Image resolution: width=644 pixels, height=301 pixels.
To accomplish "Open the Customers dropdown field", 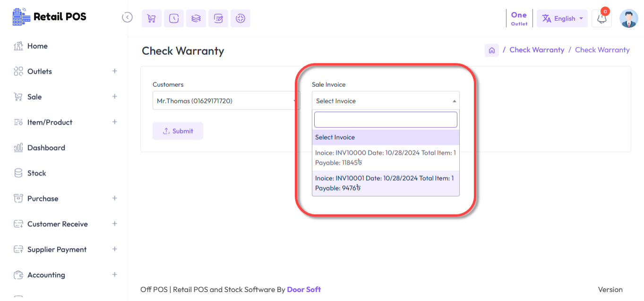I will click(x=226, y=101).
